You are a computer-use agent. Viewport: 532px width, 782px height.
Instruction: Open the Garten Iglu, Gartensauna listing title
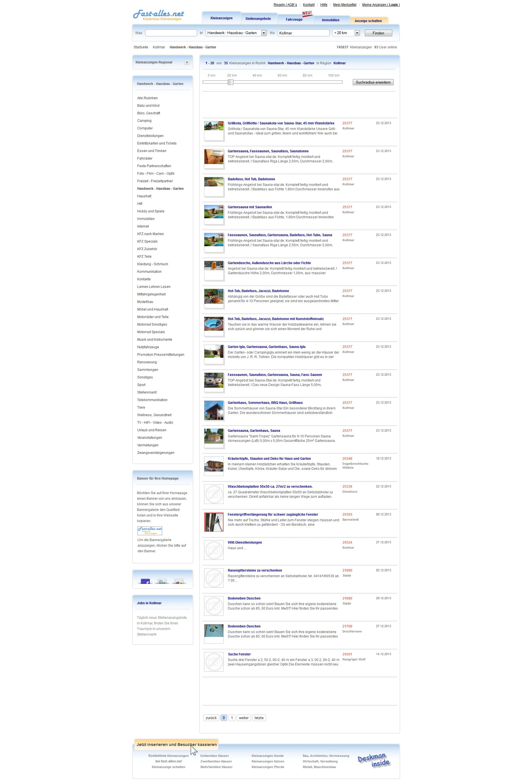click(x=266, y=347)
